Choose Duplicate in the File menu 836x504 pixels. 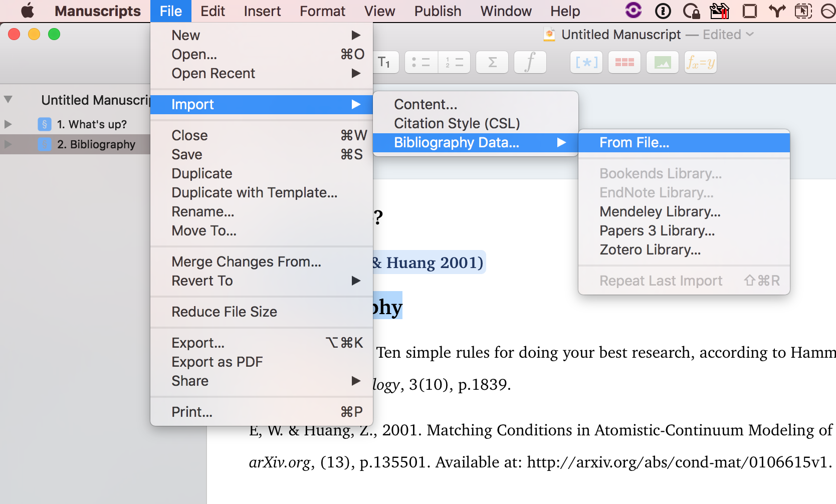click(262, 173)
